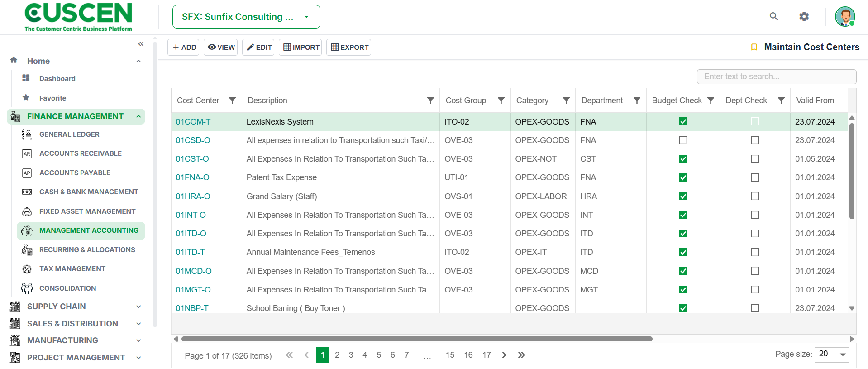Click the Import button

[x=300, y=47]
